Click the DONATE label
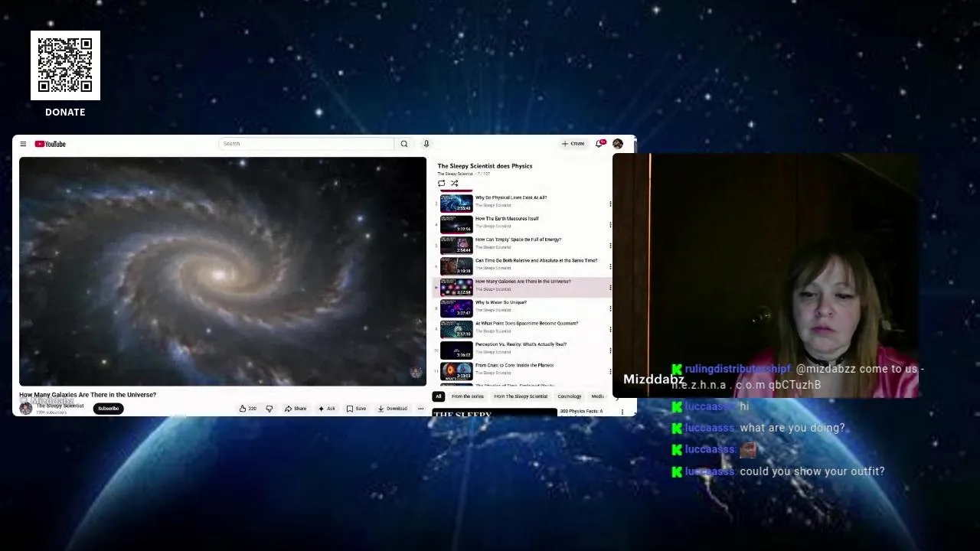This screenshot has width=980, height=551. coord(65,112)
